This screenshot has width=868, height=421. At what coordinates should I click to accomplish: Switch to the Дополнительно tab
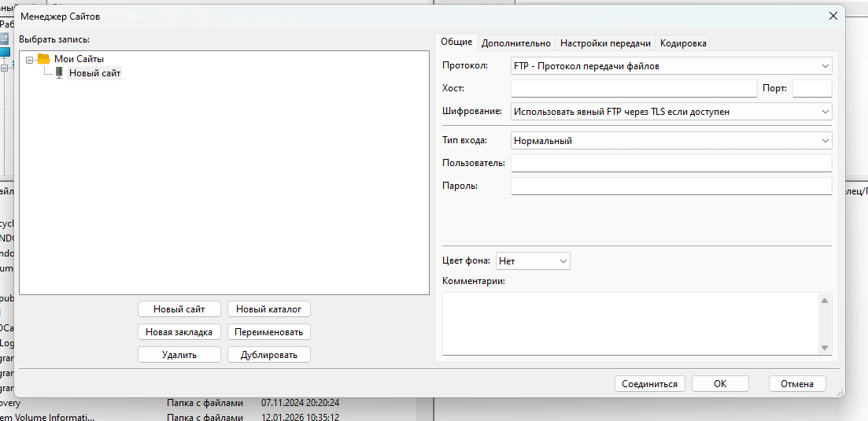pyautogui.click(x=516, y=43)
